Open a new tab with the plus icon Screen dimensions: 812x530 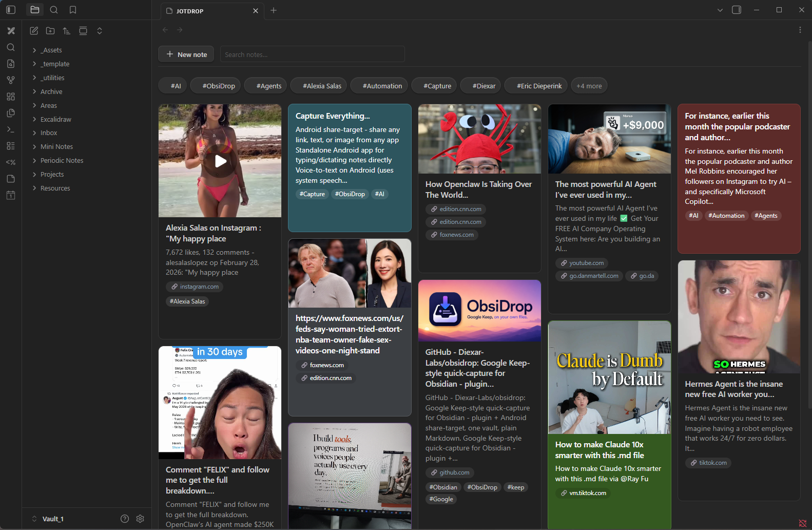(x=274, y=10)
